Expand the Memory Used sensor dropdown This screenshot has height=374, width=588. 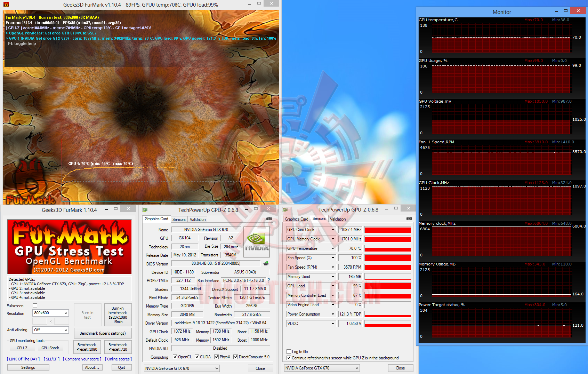pyautogui.click(x=333, y=277)
